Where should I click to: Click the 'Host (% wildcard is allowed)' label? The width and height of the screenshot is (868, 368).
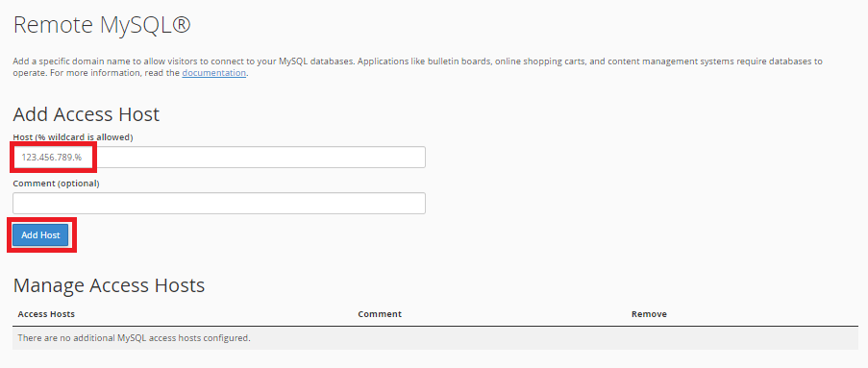click(72, 136)
